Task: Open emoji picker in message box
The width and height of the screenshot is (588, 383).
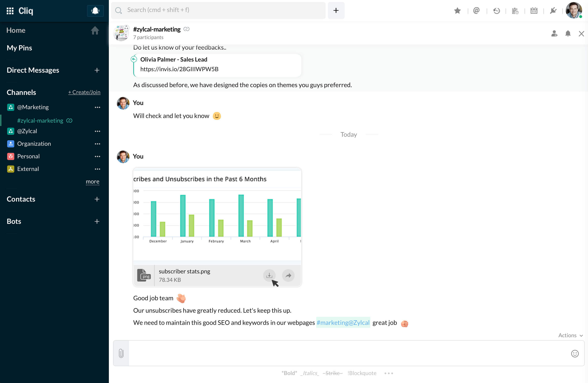Action: coord(575,353)
